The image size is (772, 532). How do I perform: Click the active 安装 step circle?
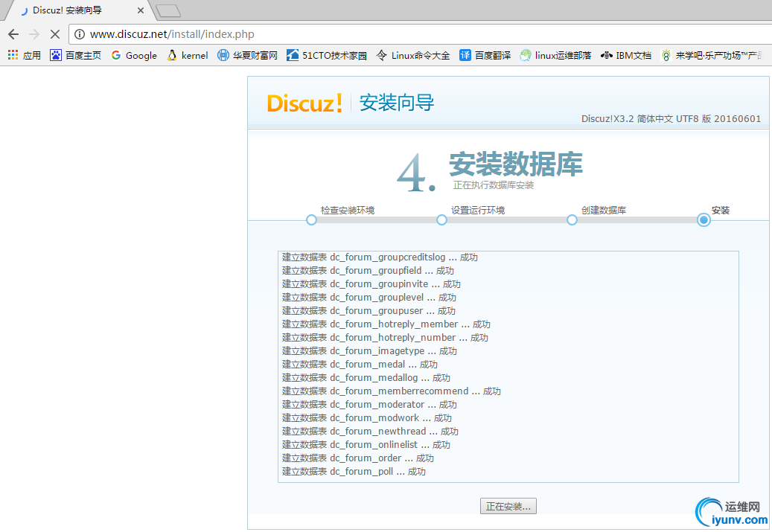pyautogui.click(x=704, y=220)
